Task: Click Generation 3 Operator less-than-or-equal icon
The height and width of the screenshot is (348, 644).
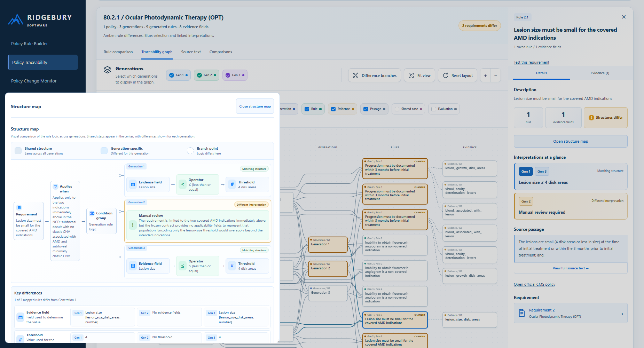Action: click(x=182, y=266)
